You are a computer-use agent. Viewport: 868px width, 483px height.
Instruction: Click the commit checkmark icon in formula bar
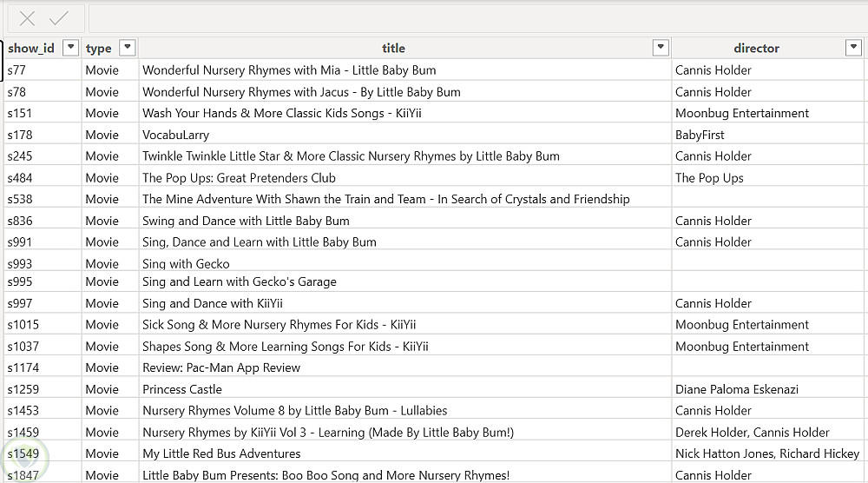(59, 19)
